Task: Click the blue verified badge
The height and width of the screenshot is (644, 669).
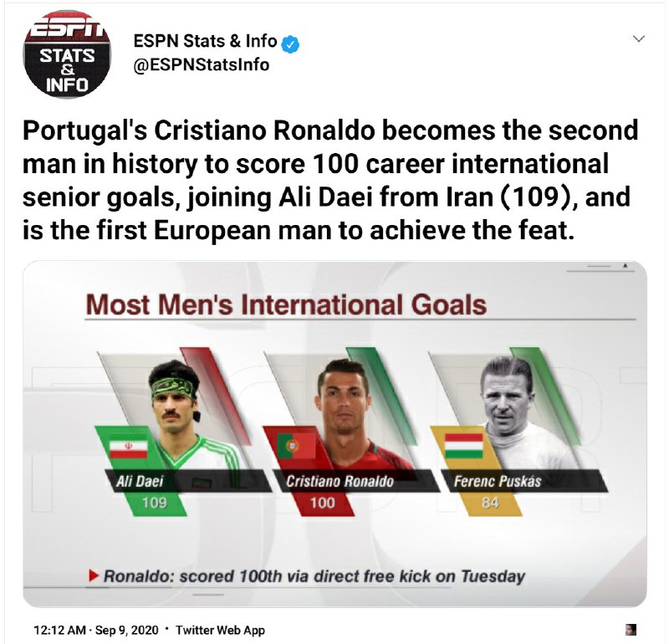Action: click(x=290, y=42)
